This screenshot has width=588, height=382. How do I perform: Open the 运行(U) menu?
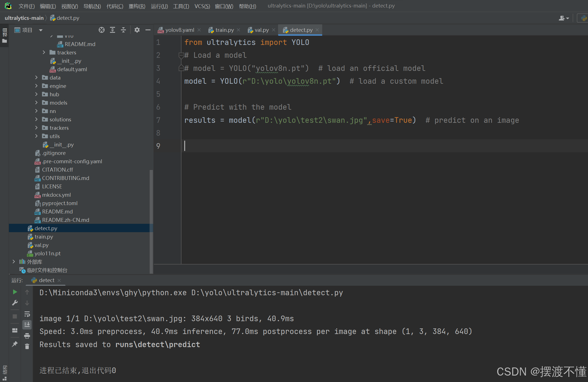pyautogui.click(x=159, y=6)
